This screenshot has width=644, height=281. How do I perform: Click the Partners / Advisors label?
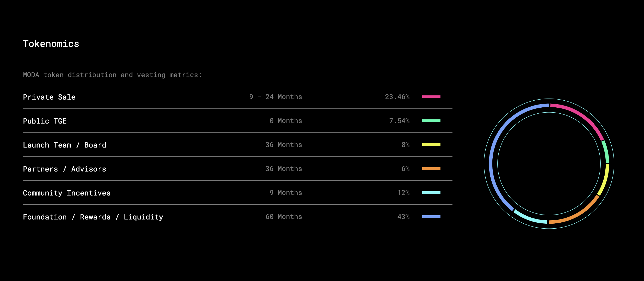[x=64, y=169]
